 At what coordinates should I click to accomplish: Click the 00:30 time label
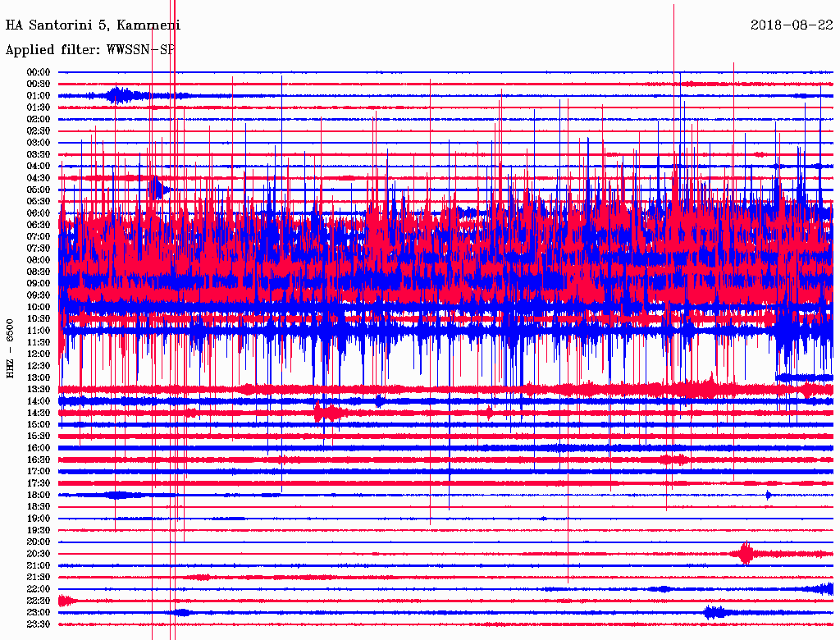click(x=39, y=85)
